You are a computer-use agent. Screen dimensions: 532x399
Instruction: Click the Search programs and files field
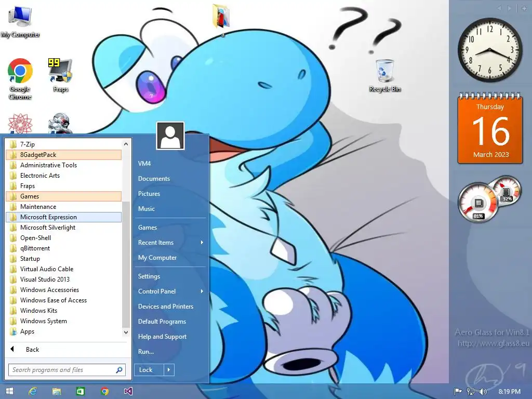point(67,370)
